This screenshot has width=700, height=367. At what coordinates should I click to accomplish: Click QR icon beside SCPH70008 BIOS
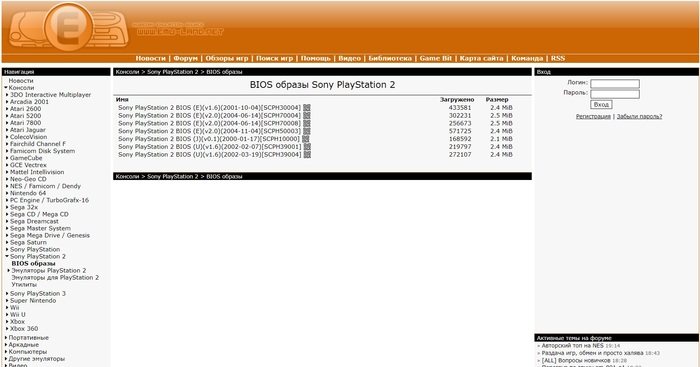point(307,123)
